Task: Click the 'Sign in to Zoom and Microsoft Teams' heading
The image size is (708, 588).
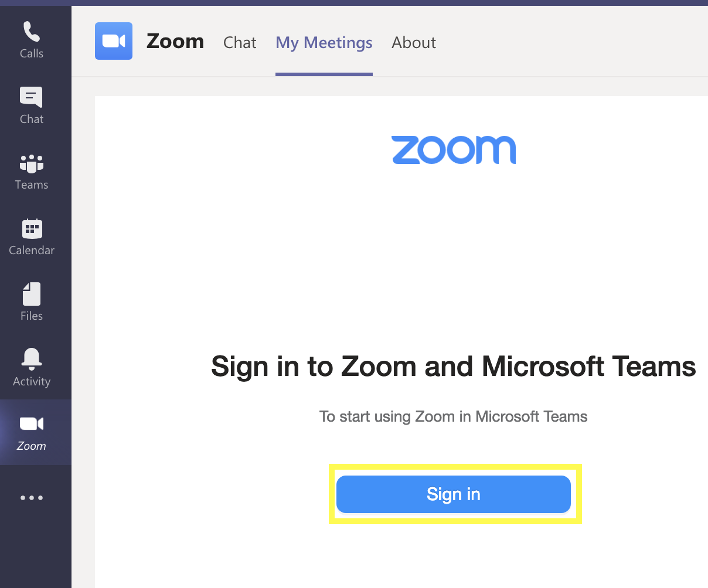Action: tap(454, 367)
